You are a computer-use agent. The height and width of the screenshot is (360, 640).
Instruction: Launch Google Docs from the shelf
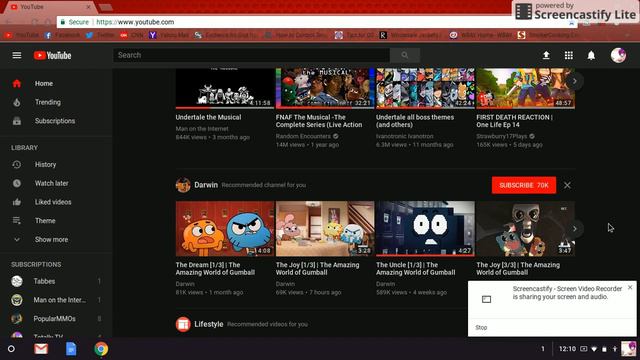[x=71, y=349]
